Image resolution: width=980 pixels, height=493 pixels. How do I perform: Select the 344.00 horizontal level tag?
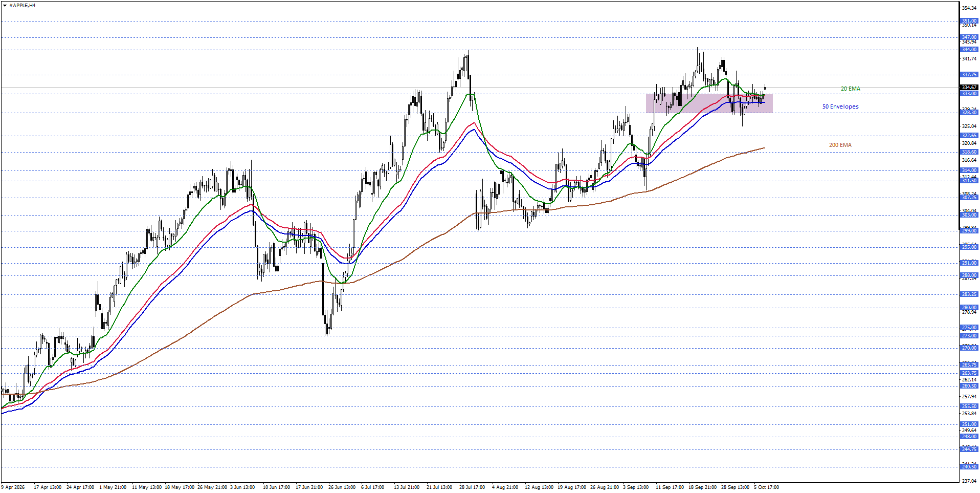[x=969, y=50]
